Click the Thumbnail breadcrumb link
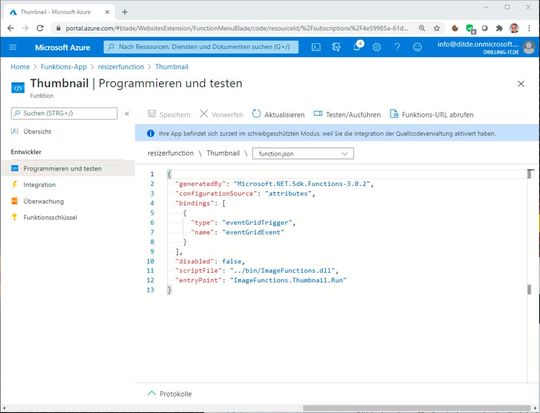This screenshot has height=413, width=540. click(172, 67)
